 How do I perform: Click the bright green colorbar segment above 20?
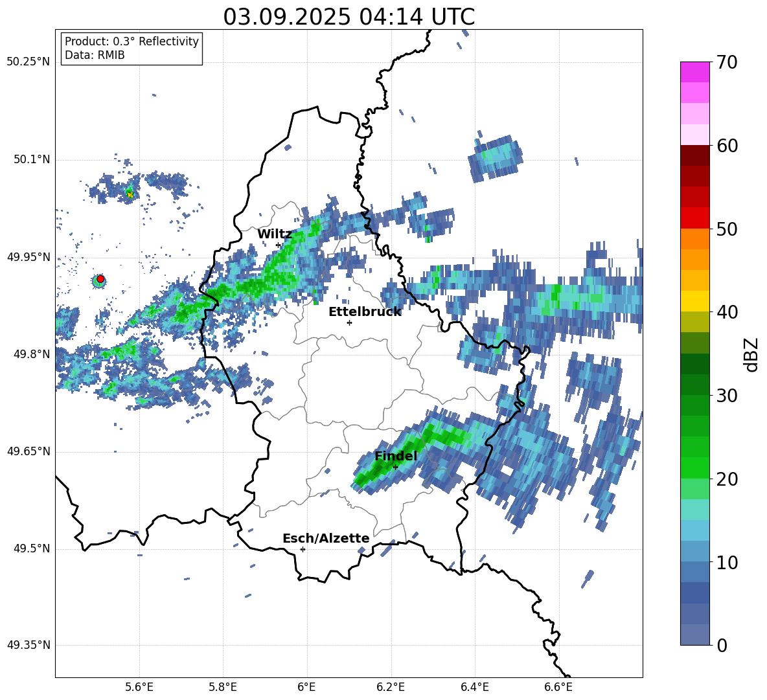(x=694, y=468)
